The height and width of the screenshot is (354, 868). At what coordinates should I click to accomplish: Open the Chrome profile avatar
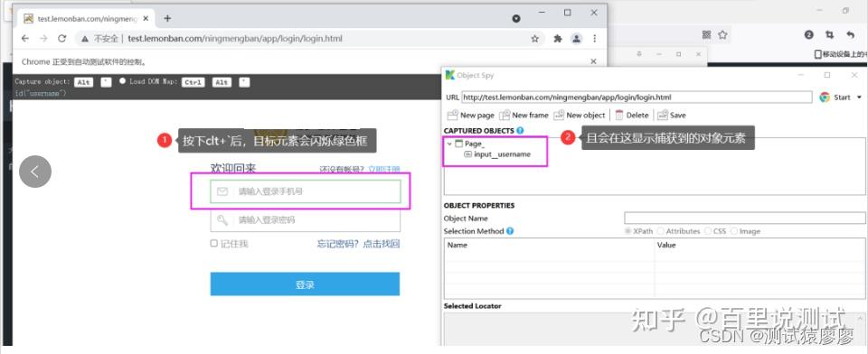pyautogui.click(x=577, y=39)
